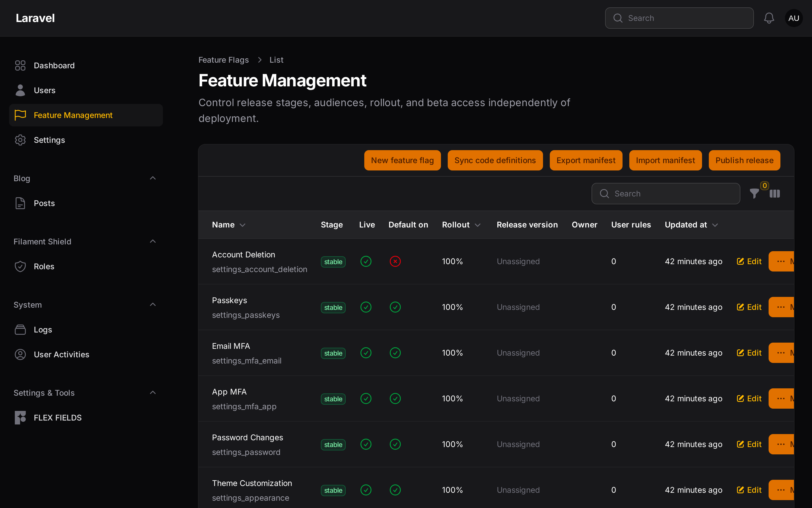Click the Users person icon in the sidebar
Viewport: 812px width, 508px height.
coord(20,90)
